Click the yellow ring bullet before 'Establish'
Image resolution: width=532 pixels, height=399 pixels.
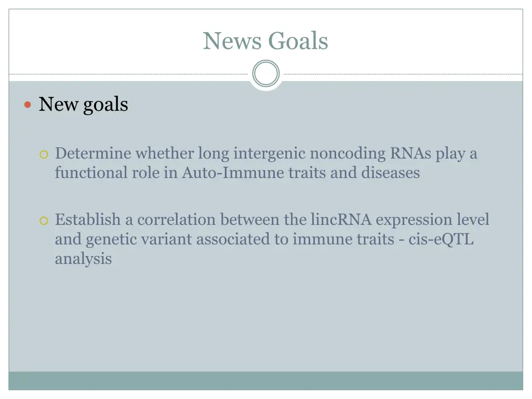coord(44,221)
